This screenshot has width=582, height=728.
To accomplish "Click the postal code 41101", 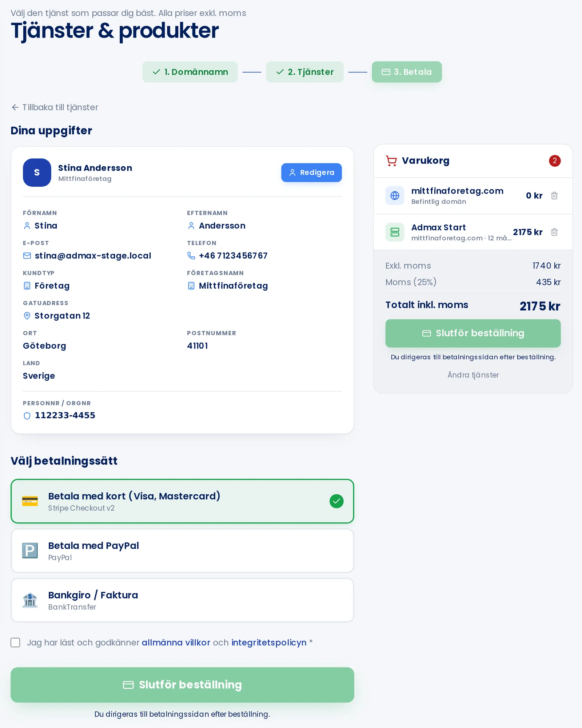I will point(198,346).
